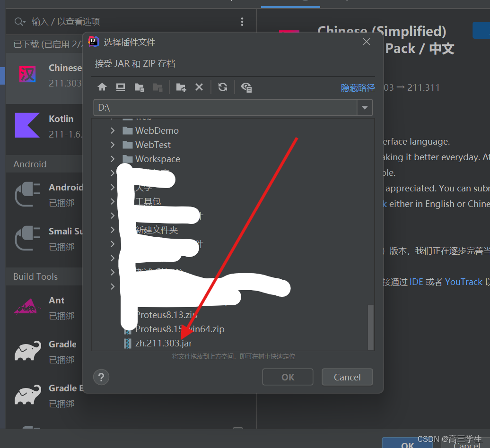Click the OK button in the dialog
The width and height of the screenshot is (490, 448).
coord(287,377)
